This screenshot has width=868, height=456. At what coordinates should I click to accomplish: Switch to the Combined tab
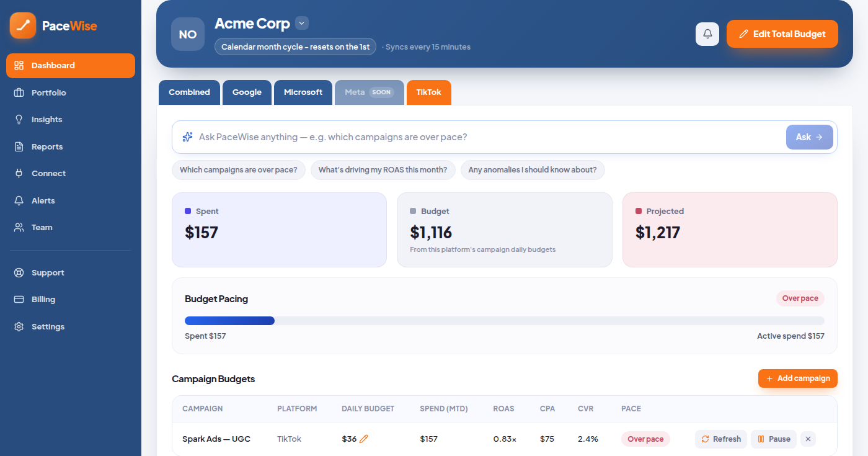[189, 92]
